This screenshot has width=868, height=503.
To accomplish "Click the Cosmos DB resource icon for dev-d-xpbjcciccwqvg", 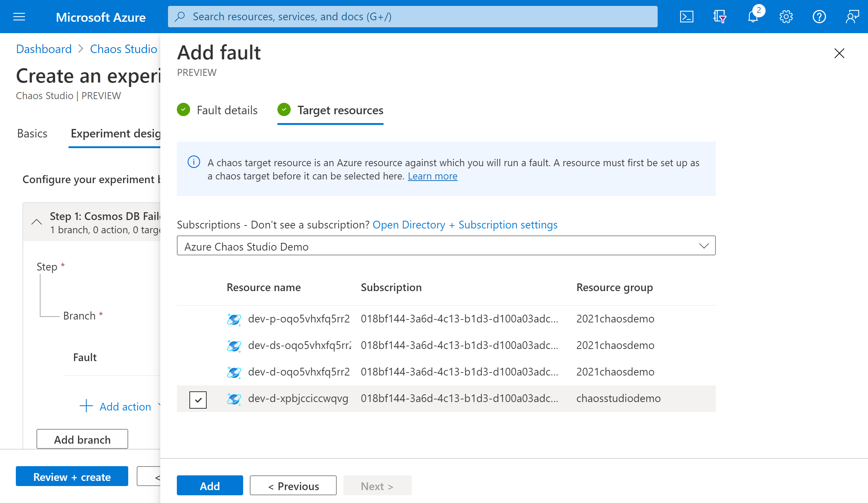I will 234,399.
